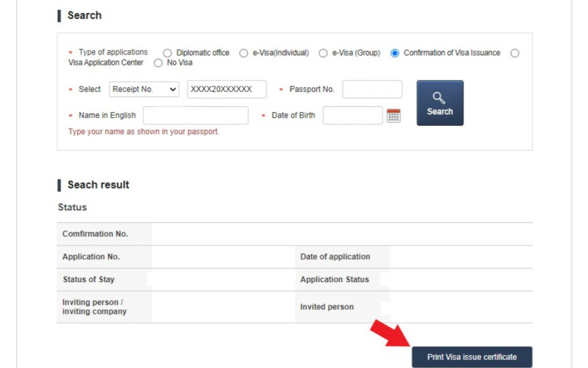The width and height of the screenshot is (588, 368).
Task: Click the Date of Birth input field
Action: click(352, 116)
